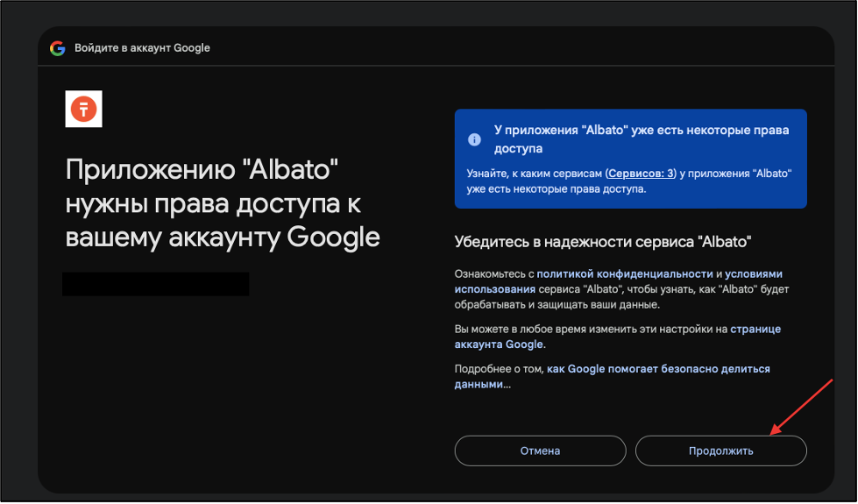This screenshot has height=504, width=858.
Task: Click the info icon in the blue banner
Action: tap(474, 139)
